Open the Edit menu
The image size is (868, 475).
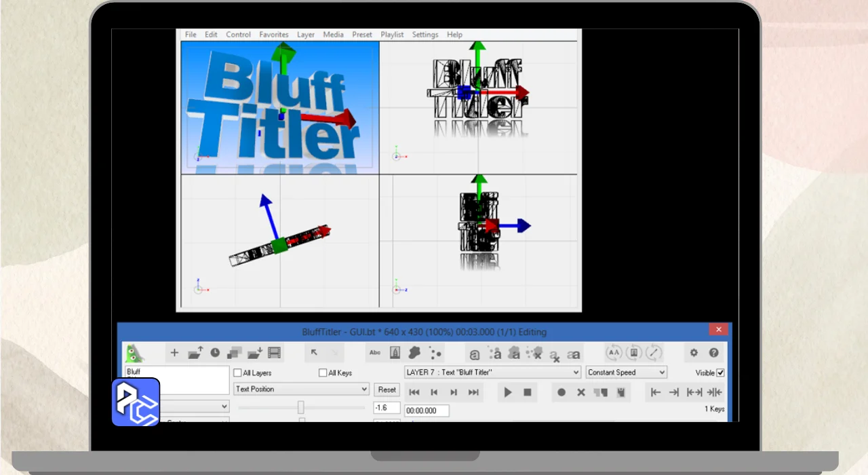tap(212, 35)
